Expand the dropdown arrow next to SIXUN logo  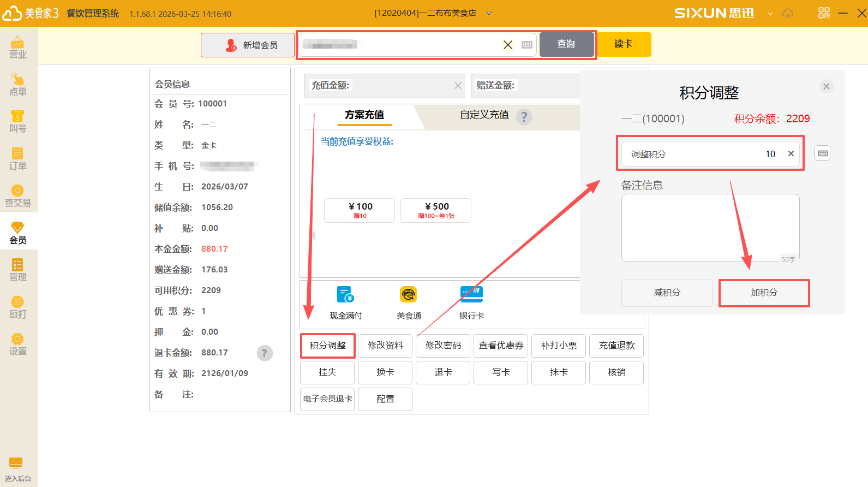[770, 14]
